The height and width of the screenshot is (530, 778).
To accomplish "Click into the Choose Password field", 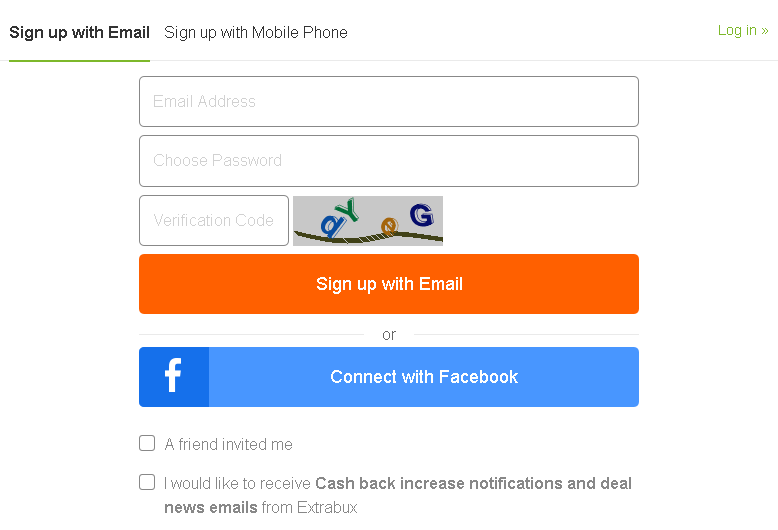I will point(388,160).
